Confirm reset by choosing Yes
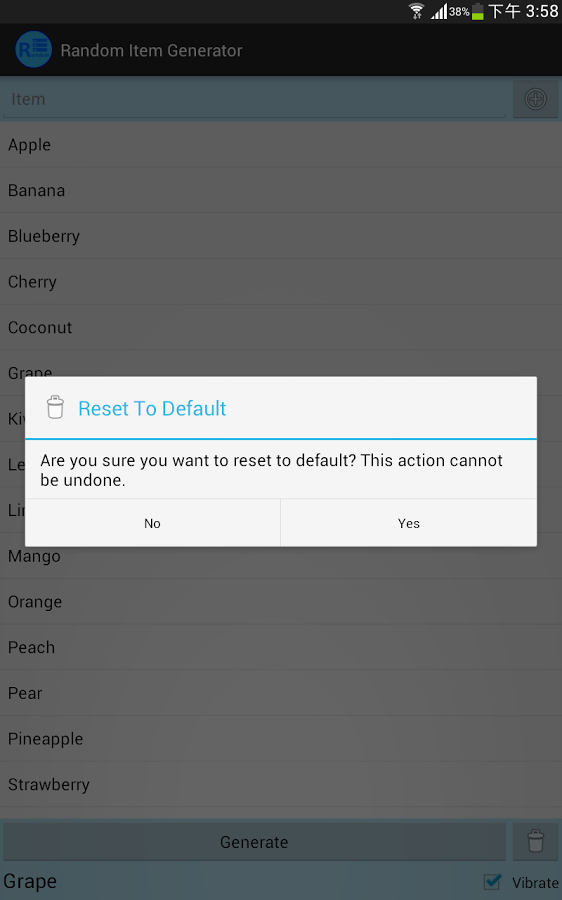562x900 pixels. pos(409,523)
